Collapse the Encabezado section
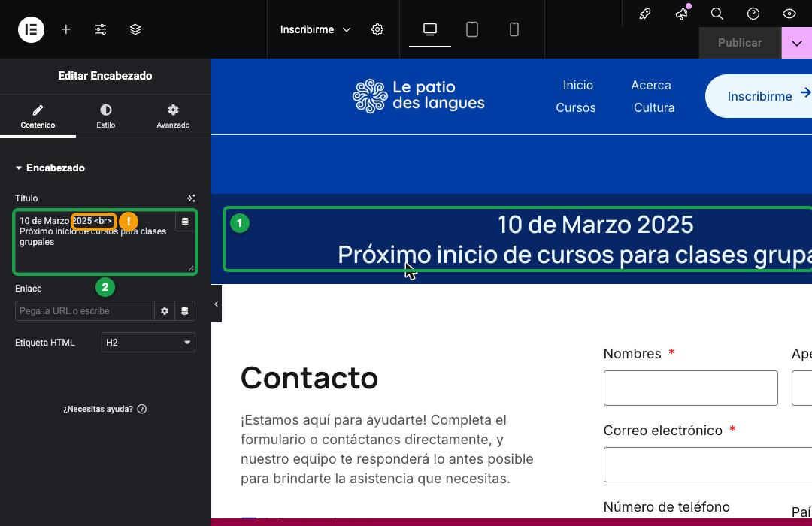 pyautogui.click(x=50, y=168)
